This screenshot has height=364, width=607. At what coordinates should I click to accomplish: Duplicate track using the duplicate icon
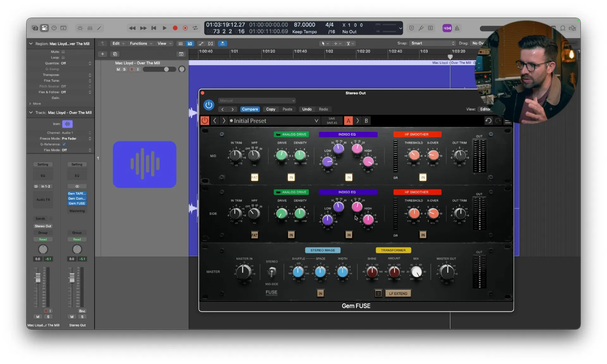pyautogui.click(x=115, y=54)
